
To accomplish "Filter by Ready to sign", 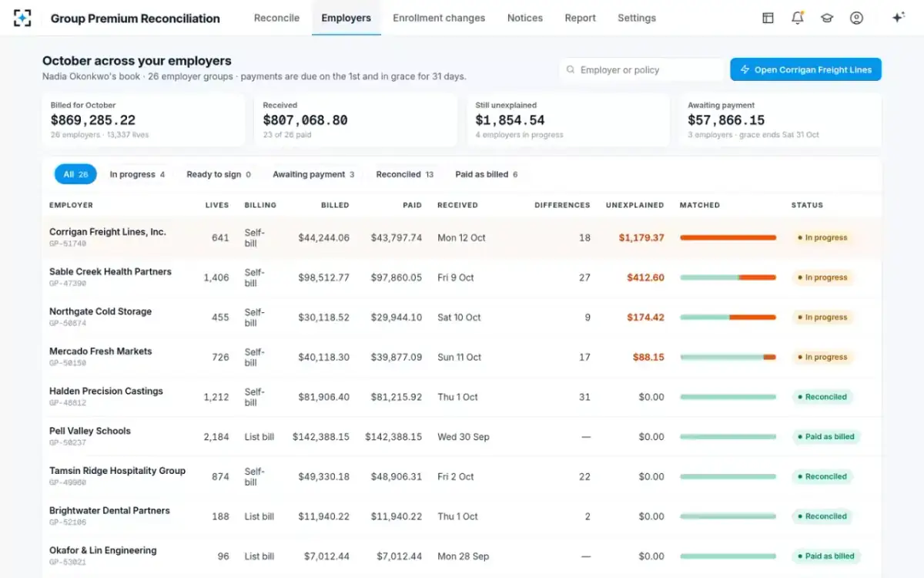I will click(219, 174).
